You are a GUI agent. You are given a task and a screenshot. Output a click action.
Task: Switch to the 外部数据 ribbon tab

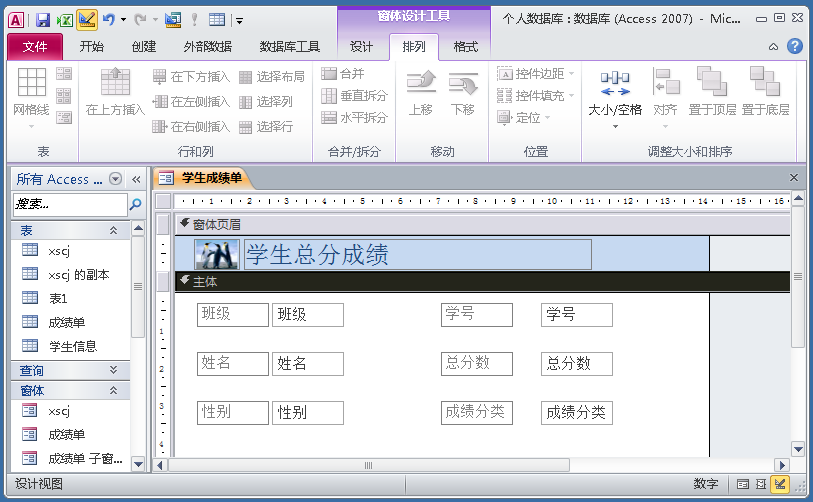tap(207, 47)
